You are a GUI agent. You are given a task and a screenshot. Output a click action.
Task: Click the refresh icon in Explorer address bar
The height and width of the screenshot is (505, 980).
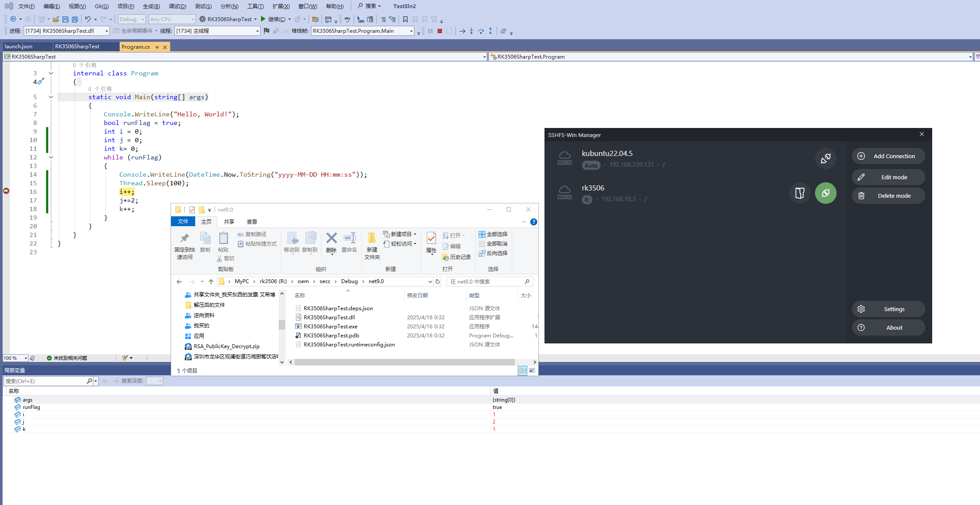(x=438, y=281)
